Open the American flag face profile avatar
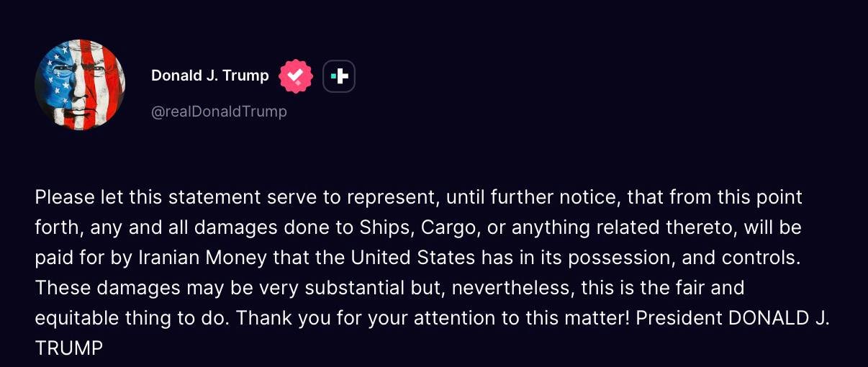This screenshot has width=868, height=367. click(80, 85)
